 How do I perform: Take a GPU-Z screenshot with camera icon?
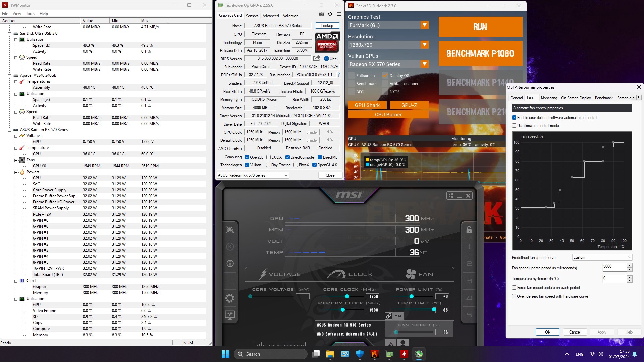pos(321,14)
